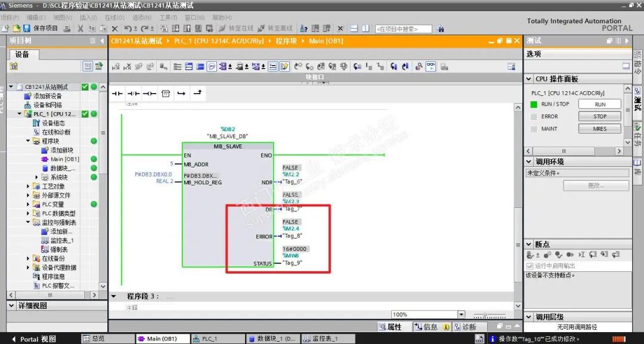This screenshot has width=644, height=344.
Task: Click the Info (信息) tab in inspector
Action: (432, 327)
